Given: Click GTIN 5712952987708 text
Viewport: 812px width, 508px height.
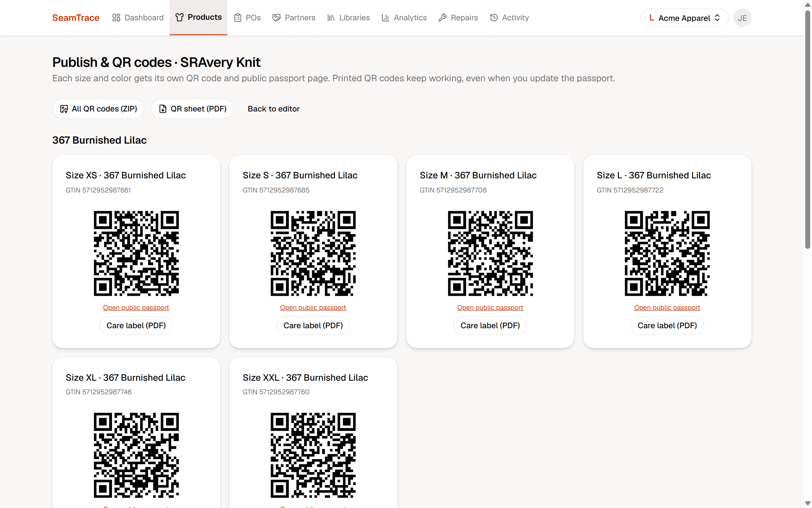Looking at the screenshot, I should 453,190.
